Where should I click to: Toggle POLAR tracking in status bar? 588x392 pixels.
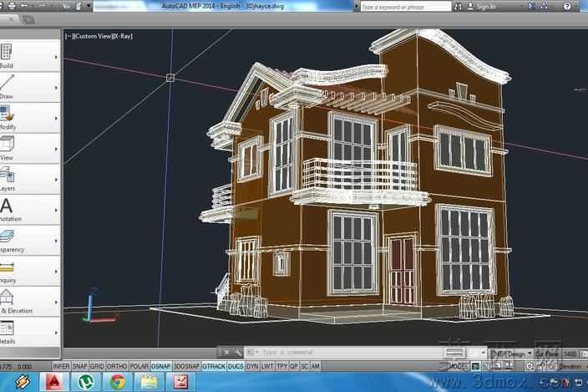tap(139, 366)
